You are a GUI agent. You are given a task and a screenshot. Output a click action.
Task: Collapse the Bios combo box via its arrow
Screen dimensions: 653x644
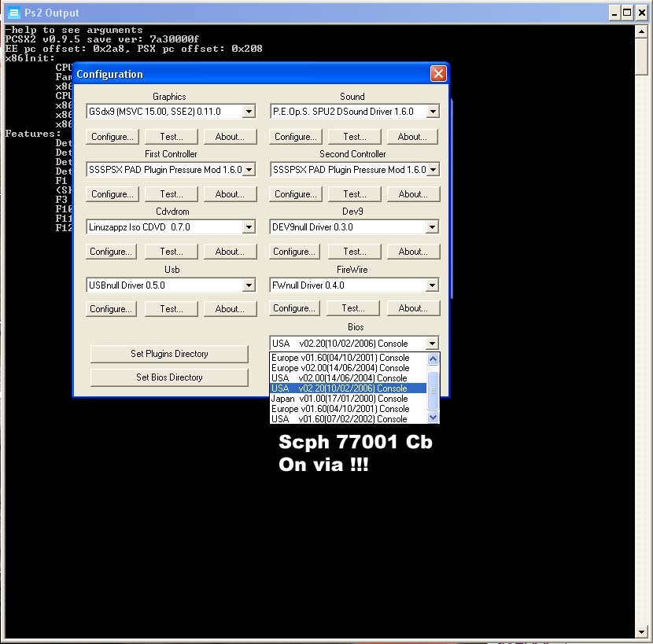tap(432, 344)
